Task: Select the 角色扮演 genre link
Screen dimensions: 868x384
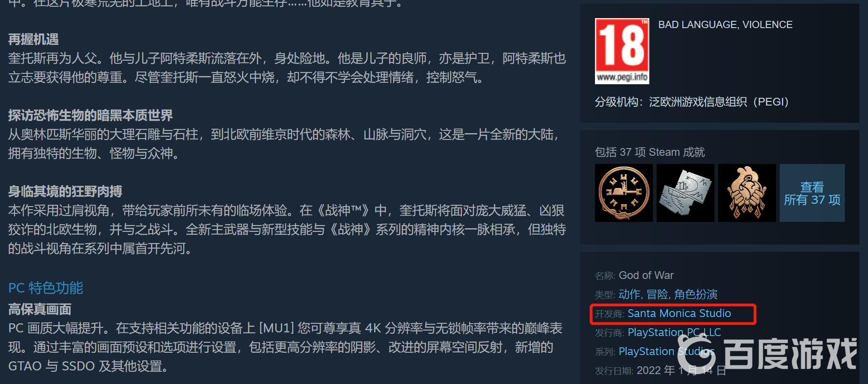Action: [x=696, y=294]
